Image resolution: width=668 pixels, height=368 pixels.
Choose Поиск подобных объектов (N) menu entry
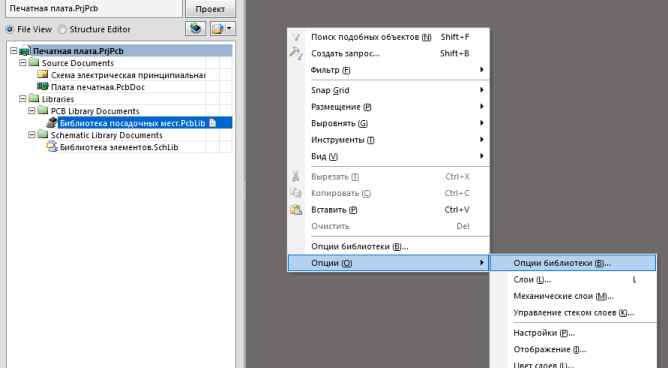[x=389, y=37]
